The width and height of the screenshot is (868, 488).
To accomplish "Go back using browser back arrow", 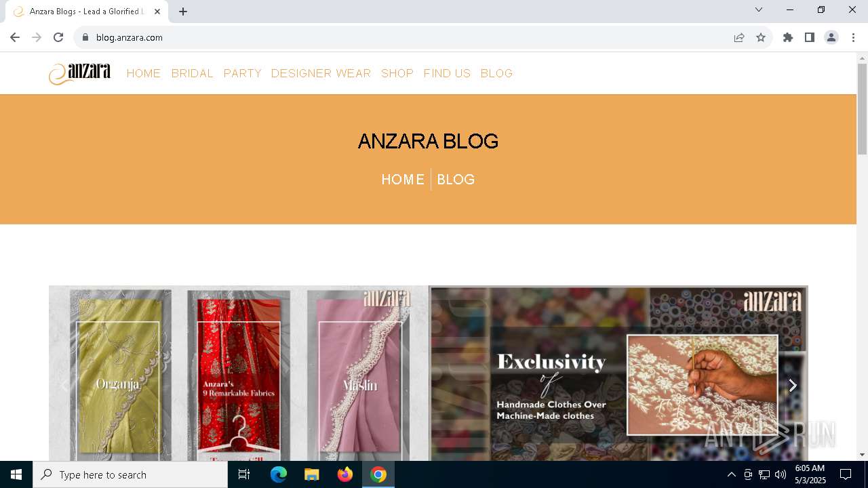I will [x=15, y=37].
